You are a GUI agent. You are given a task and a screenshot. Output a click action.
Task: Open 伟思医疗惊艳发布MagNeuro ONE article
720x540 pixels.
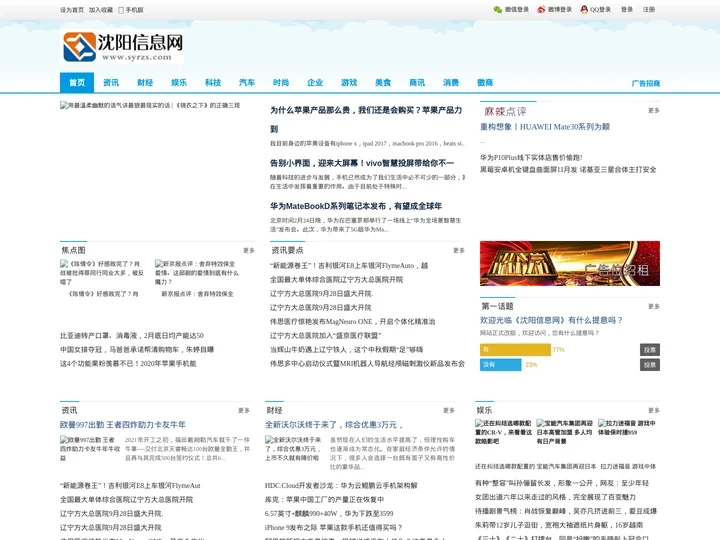click(352, 322)
